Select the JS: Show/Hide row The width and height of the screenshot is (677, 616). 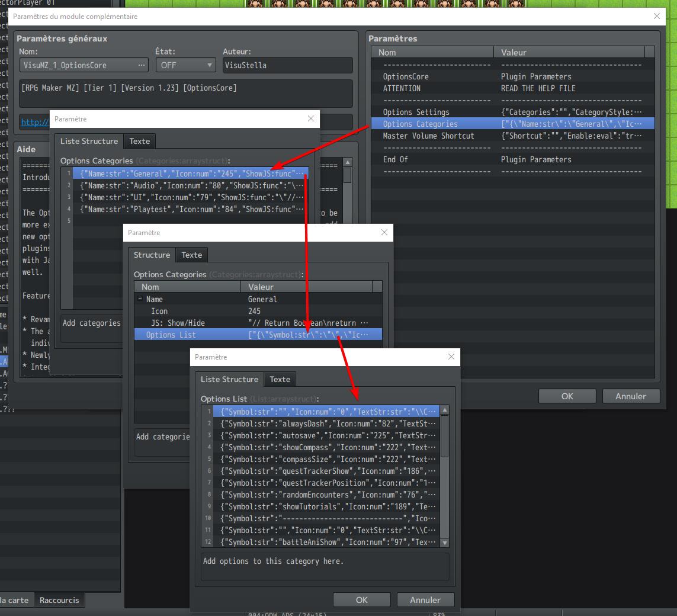pyautogui.click(x=258, y=323)
